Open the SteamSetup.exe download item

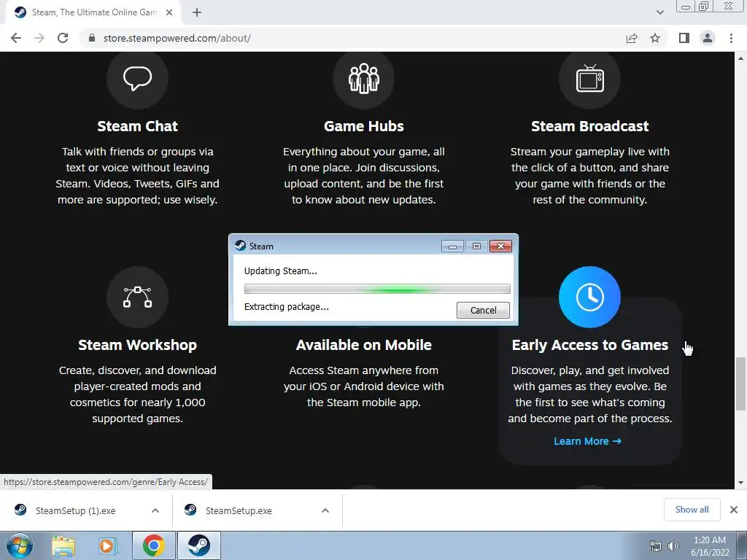pyautogui.click(x=239, y=510)
